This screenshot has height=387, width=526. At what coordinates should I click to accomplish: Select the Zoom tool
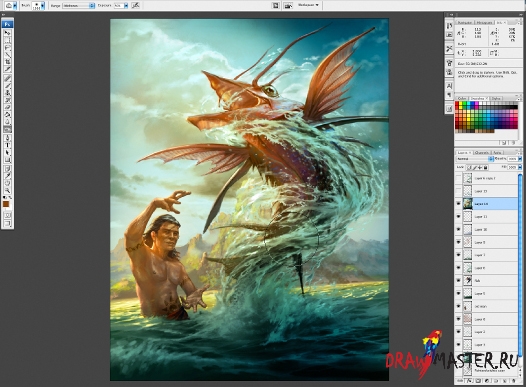(x=7, y=190)
